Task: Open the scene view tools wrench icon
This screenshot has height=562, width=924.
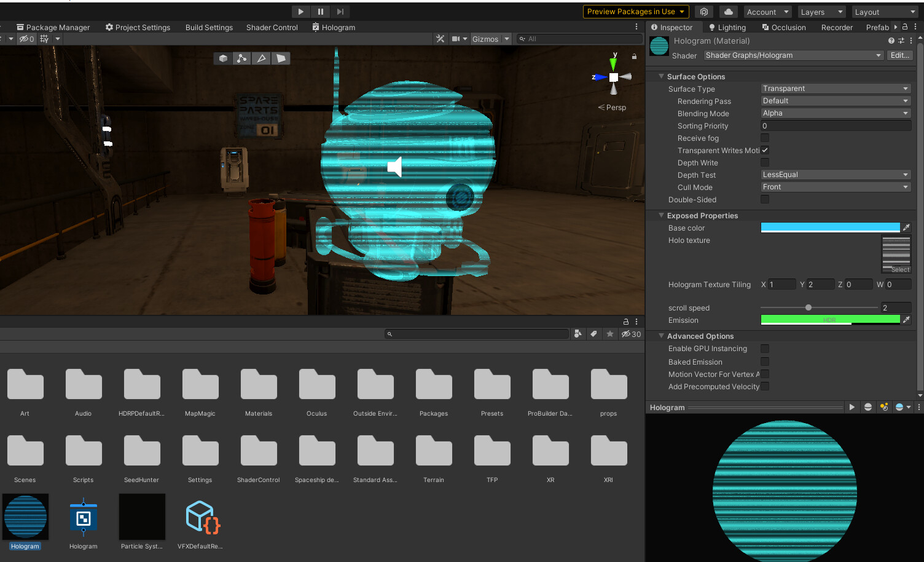Action: [x=440, y=38]
